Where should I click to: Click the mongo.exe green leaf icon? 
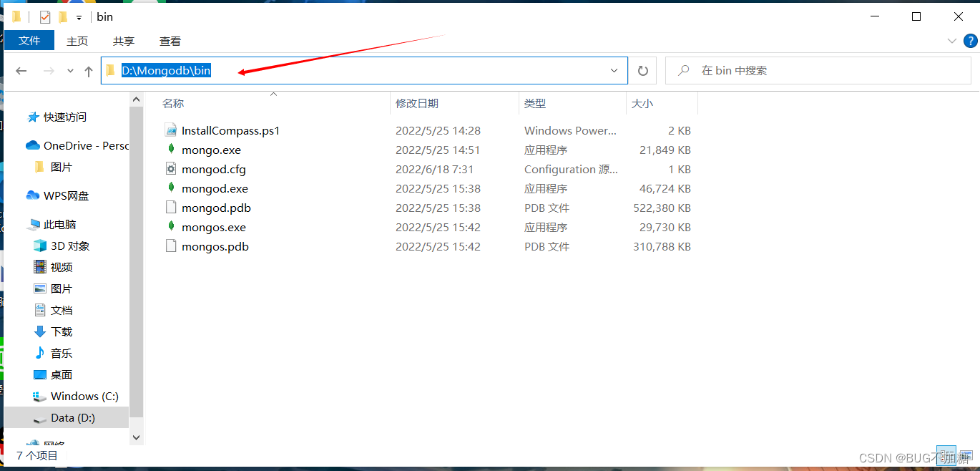tap(170, 150)
